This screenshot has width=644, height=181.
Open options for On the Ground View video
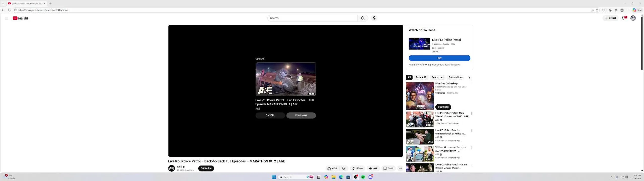(472, 165)
